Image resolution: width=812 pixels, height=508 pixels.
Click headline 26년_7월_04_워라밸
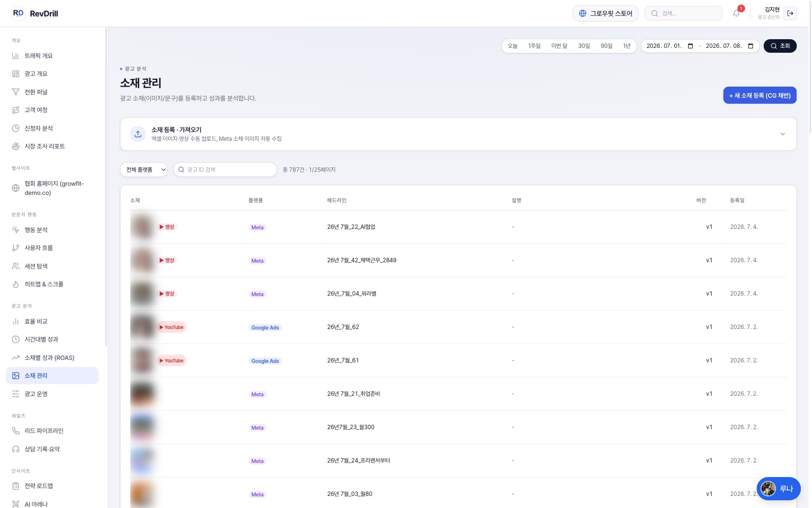(x=351, y=294)
